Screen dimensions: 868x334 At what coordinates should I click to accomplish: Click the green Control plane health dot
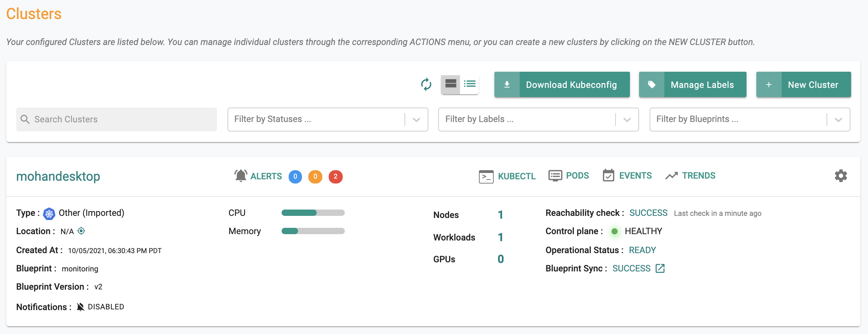tap(614, 231)
